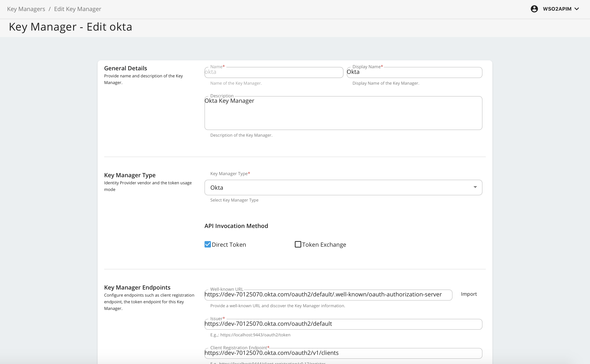This screenshot has height=364, width=590.
Task: Click the user account avatar icon
Action: (x=534, y=9)
